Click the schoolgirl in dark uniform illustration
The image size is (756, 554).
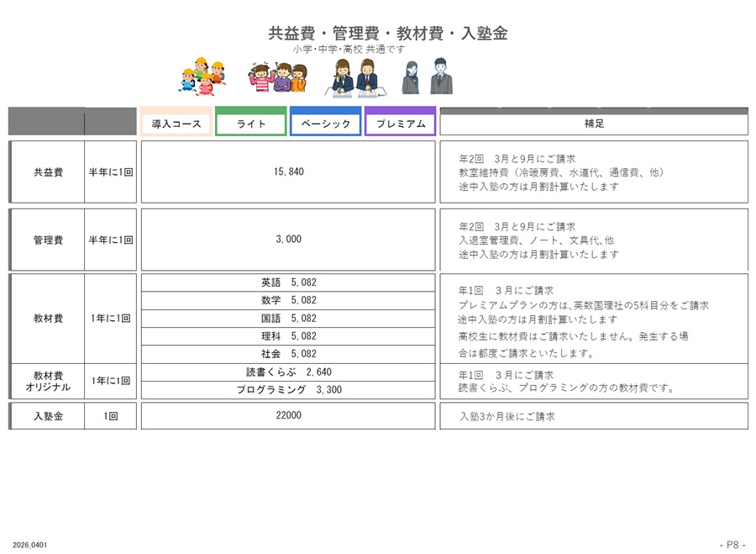[410, 77]
